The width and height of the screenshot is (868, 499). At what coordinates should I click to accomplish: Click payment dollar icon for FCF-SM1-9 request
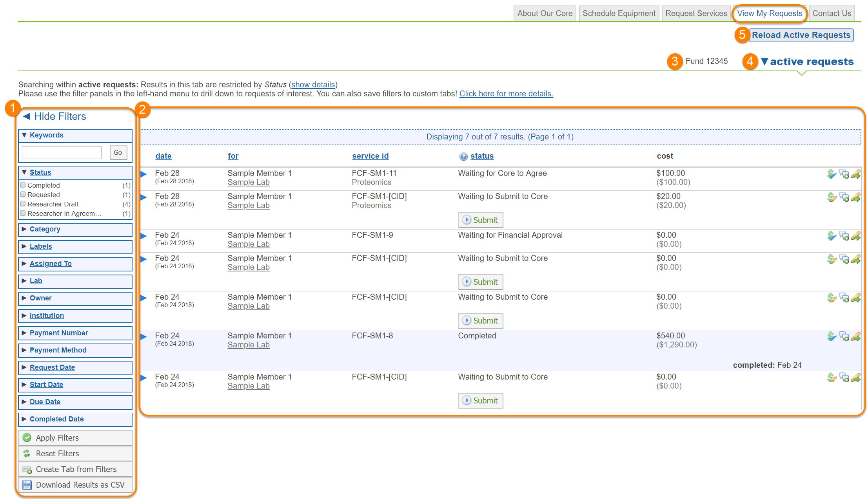[832, 236]
